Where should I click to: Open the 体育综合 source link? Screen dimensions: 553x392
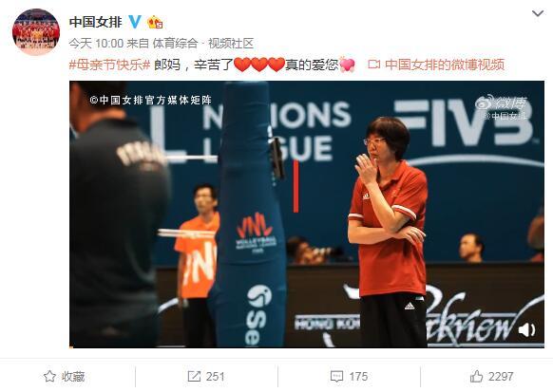point(175,44)
